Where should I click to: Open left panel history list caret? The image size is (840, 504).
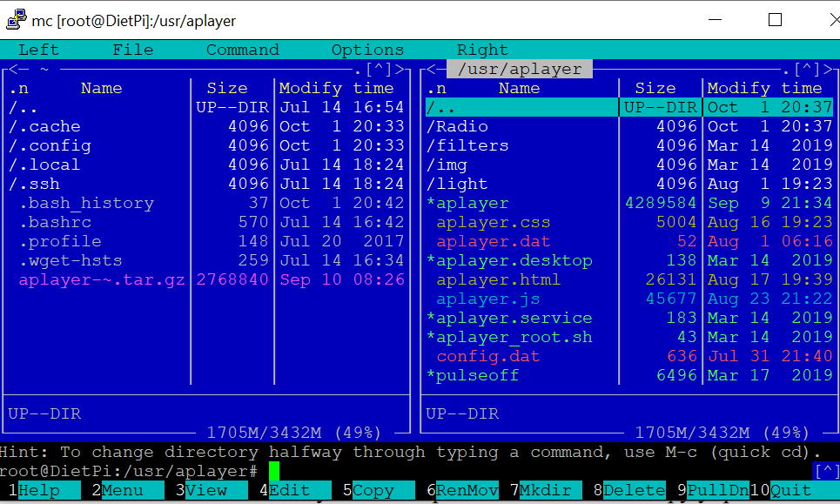point(379,69)
